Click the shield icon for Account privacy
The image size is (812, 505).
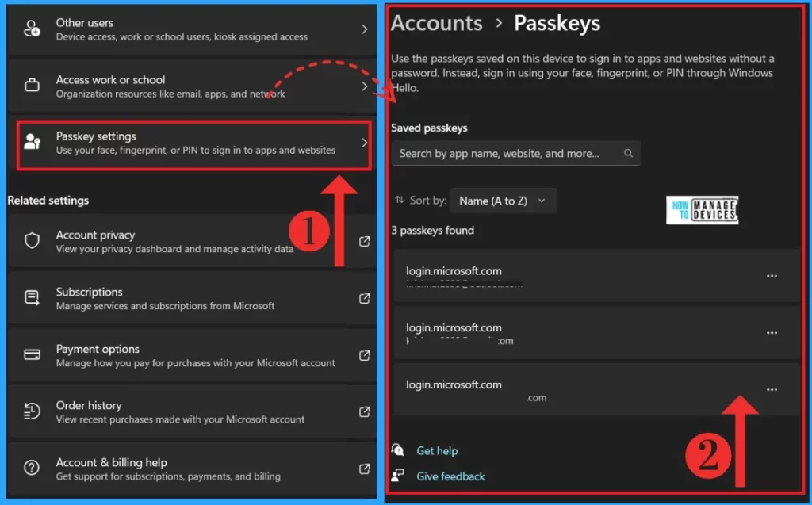[x=32, y=240]
